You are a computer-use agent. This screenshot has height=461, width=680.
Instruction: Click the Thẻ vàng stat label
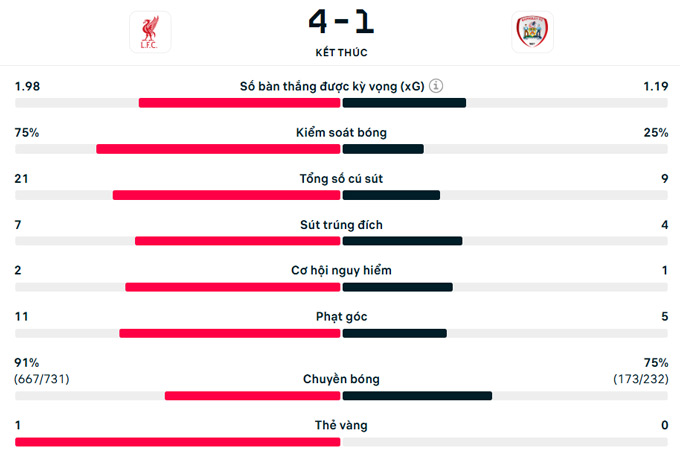click(x=340, y=425)
